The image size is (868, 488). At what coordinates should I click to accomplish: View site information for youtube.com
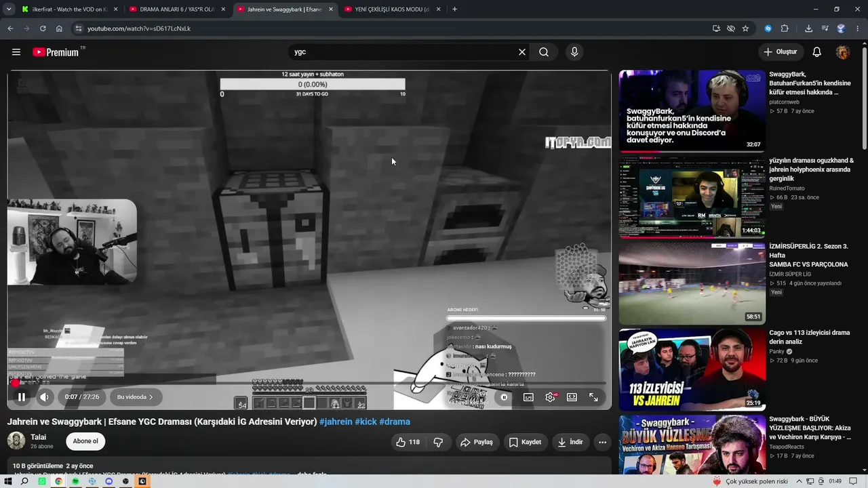pos(78,28)
